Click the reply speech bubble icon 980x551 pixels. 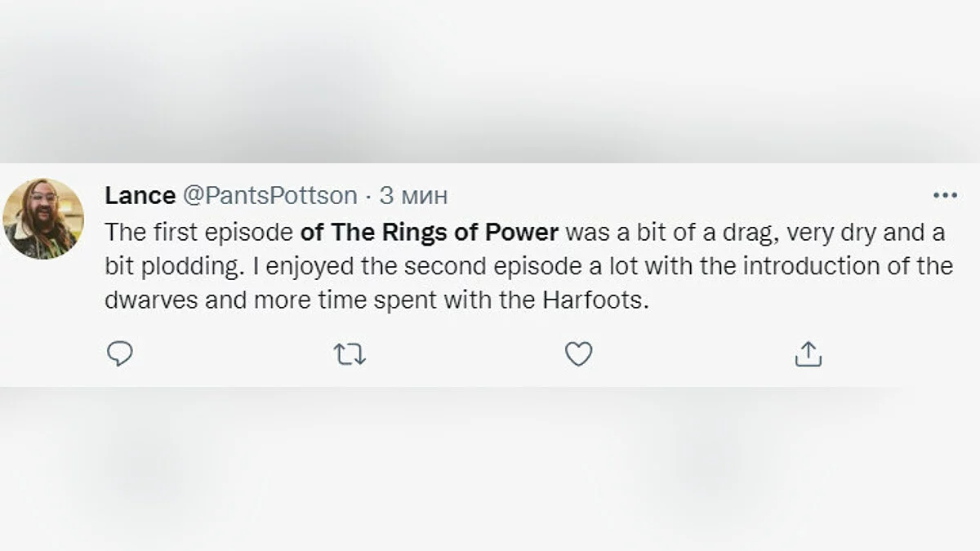[x=120, y=353]
